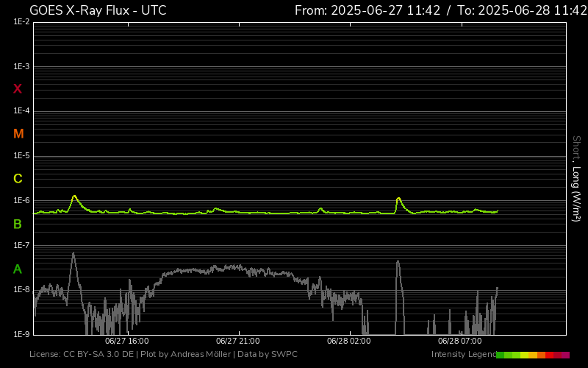Click the 06/28 02:00 time axis label
The height and width of the screenshot is (368, 588).
pos(348,342)
